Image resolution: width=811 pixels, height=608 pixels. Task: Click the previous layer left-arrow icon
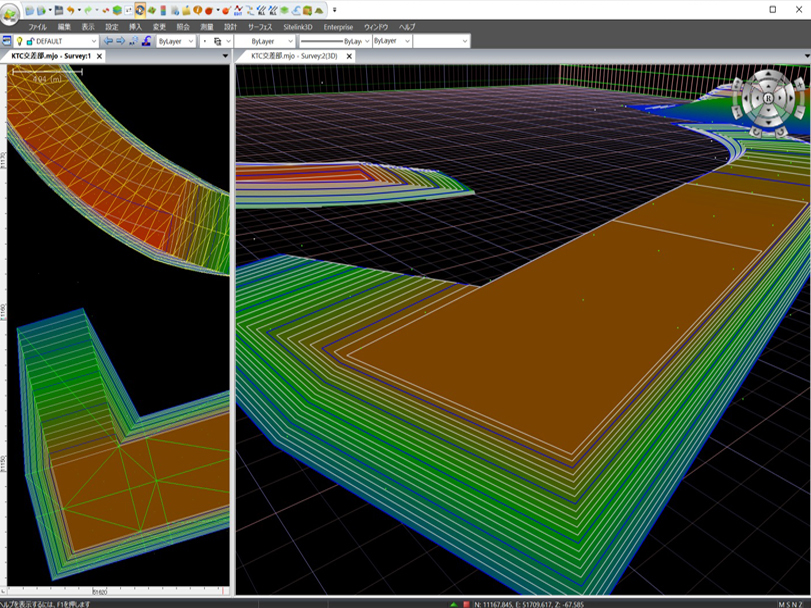(x=108, y=41)
